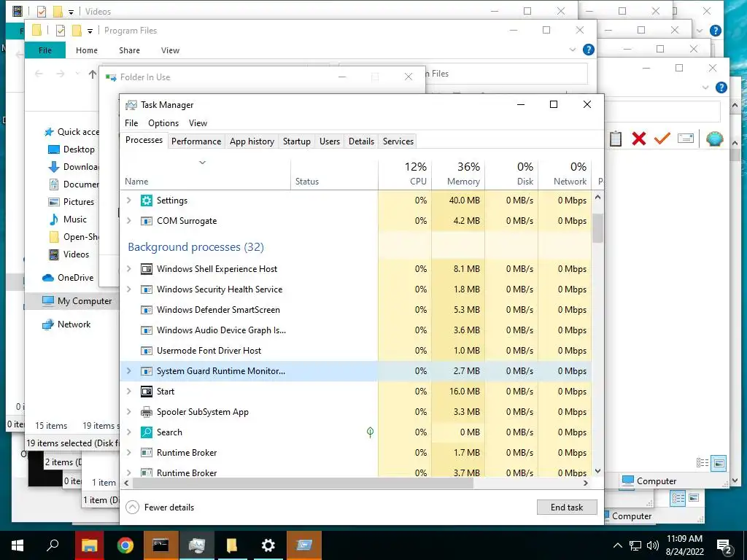Click the taskbar search magnifier

(x=53, y=545)
